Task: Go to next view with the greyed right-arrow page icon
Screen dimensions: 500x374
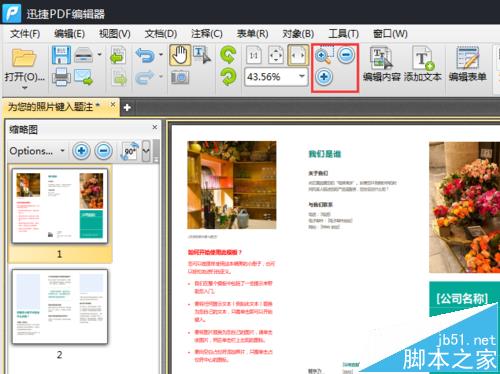Action: pos(119,77)
